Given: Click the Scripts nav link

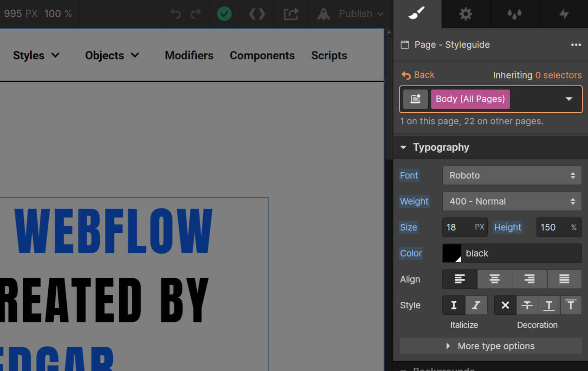Looking at the screenshot, I should [329, 55].
